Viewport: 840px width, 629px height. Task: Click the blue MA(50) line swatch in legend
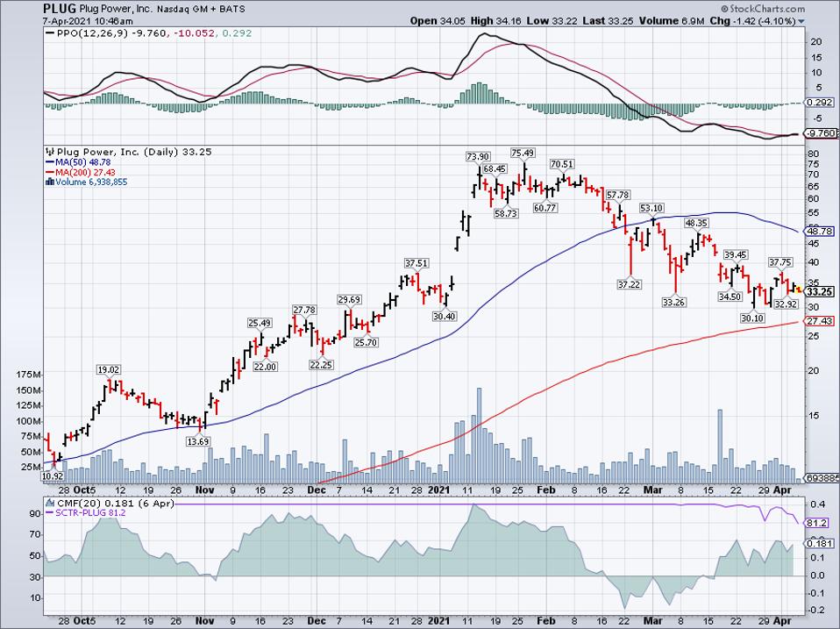click(50, 161)
